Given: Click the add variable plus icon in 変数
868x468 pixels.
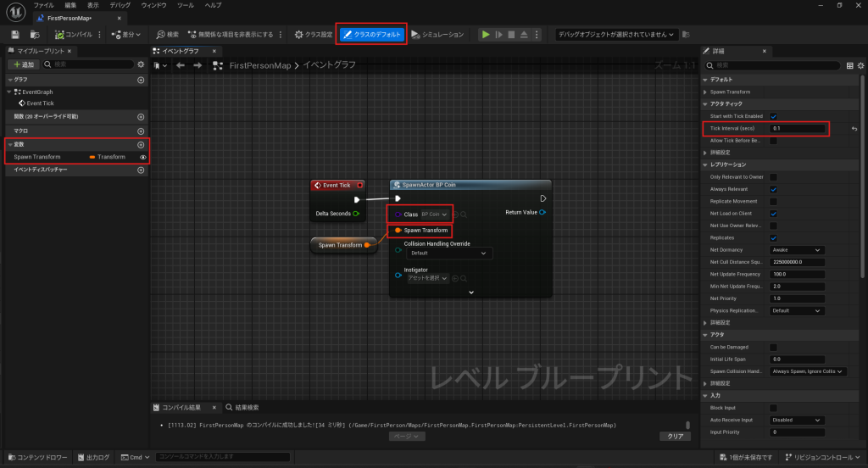Looking at the screenshot, I should 141,144.
